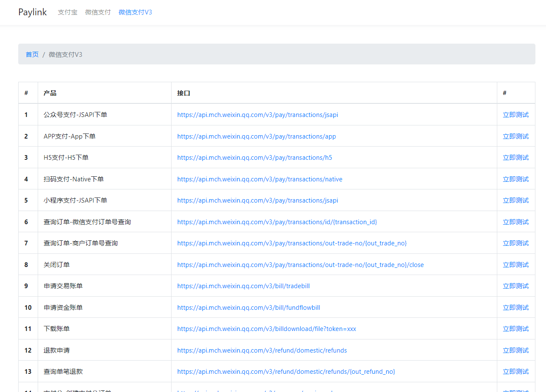The height and width of the screenshot is (392, 546).
Task: Click 立即测试 for 查询单笔退款
Action: 516,372
